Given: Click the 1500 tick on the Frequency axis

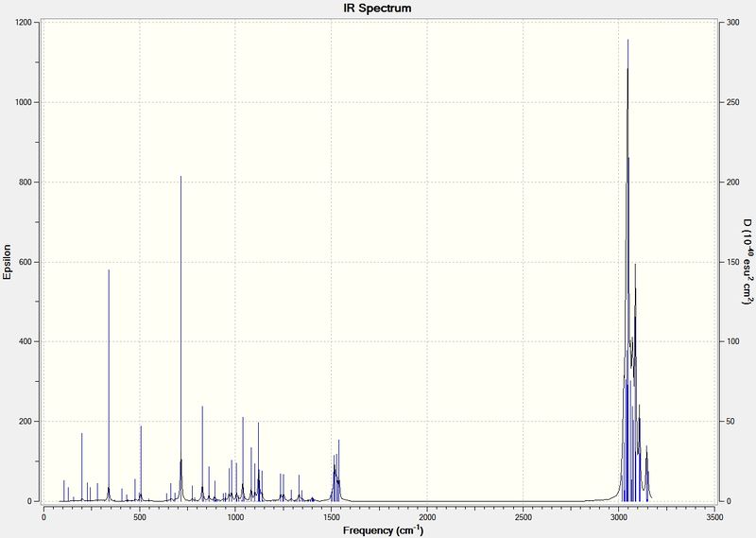Looking at the screenshot, I should click(332, 517).
